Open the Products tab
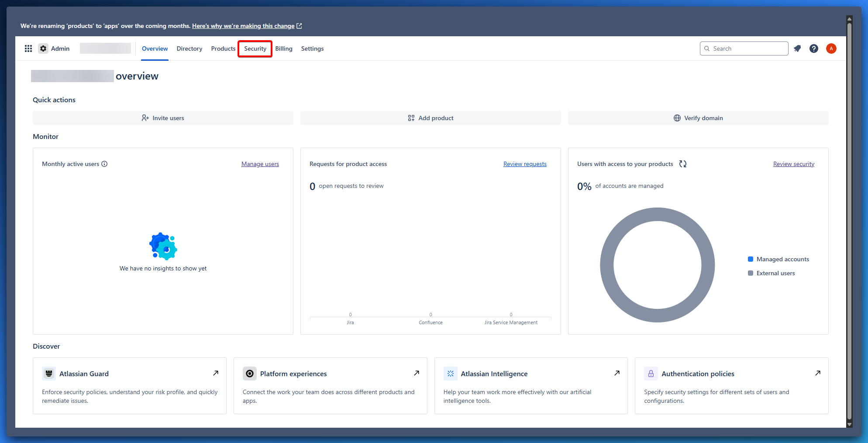868x443 pixels. point(223,48)
